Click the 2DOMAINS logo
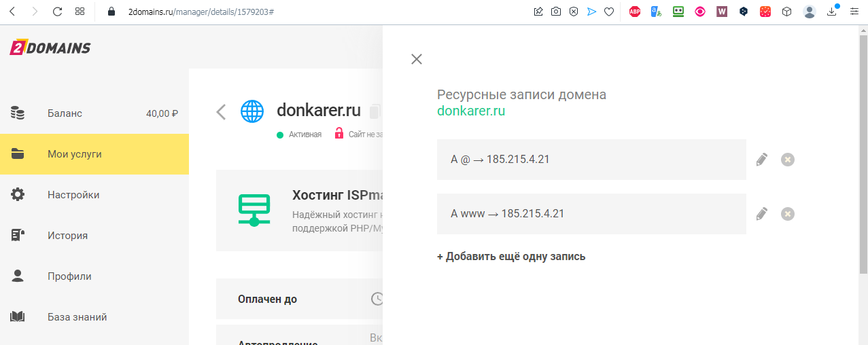 click(x=50, y=48)
